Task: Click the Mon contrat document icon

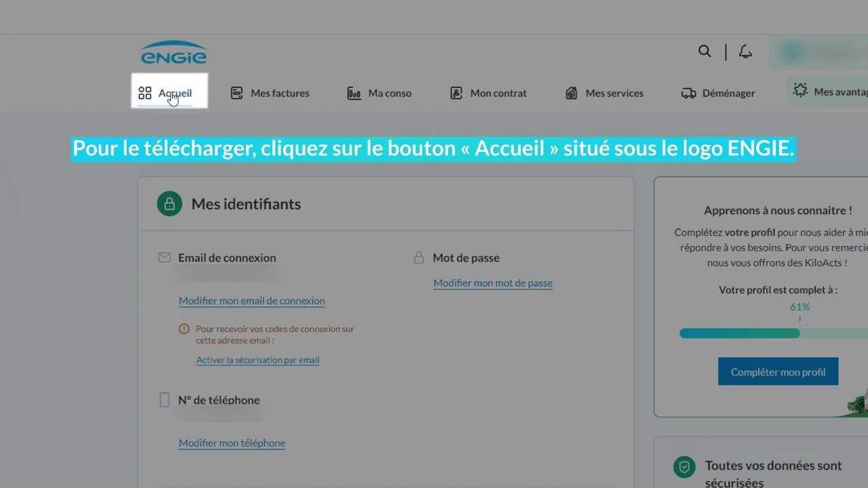Action: (x=456, y=93)
